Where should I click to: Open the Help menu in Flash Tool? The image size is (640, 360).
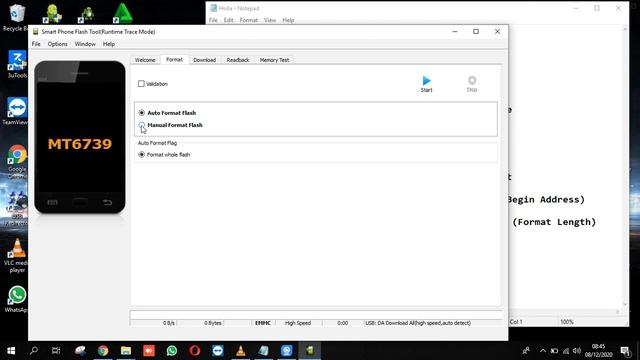point(109,44)
